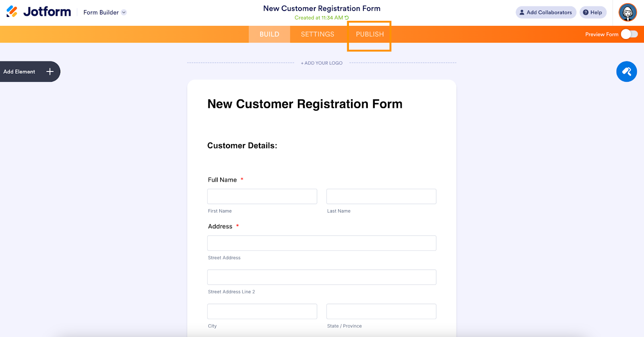Click the Street Address input field
Screen dimensions: 644x337
click(x=322, y=243)
